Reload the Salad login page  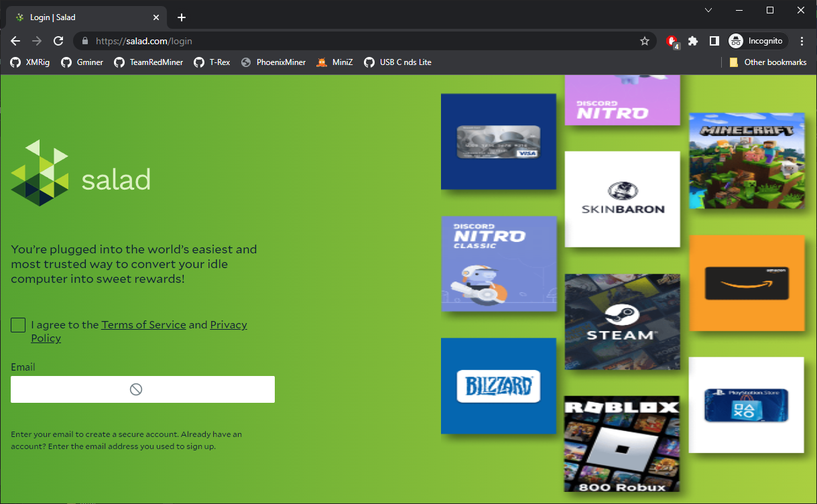point(58,41)
